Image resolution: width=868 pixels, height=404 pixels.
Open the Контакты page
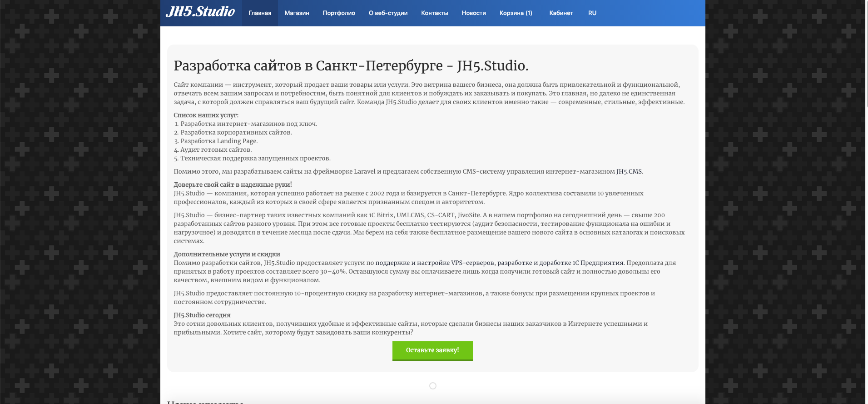point(435,13)
